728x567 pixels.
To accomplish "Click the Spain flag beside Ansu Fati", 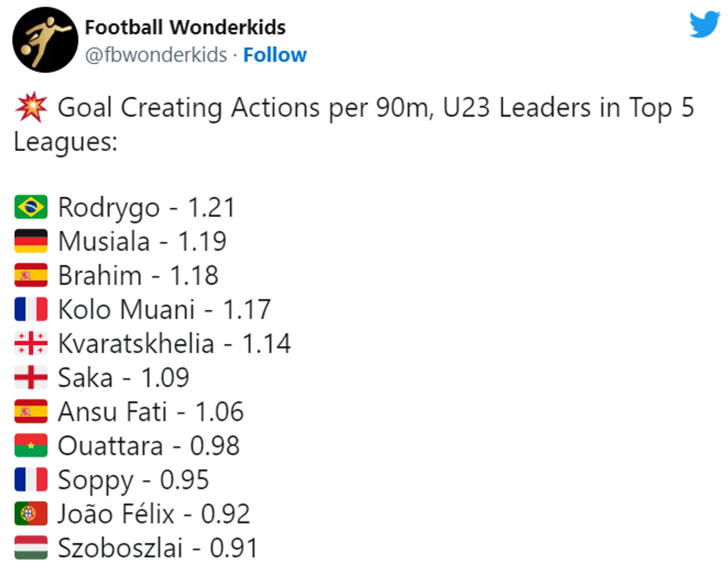I will point(31,412).
